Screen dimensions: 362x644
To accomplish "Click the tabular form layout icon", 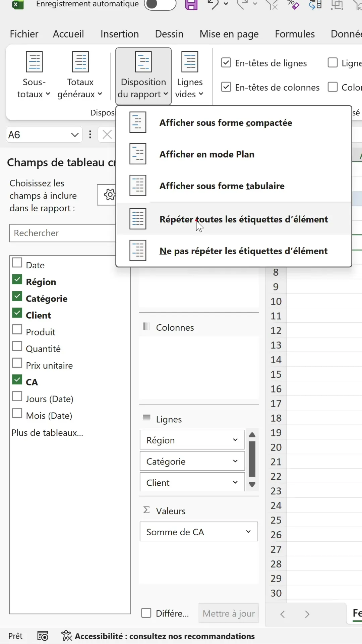I will point(138,185).
